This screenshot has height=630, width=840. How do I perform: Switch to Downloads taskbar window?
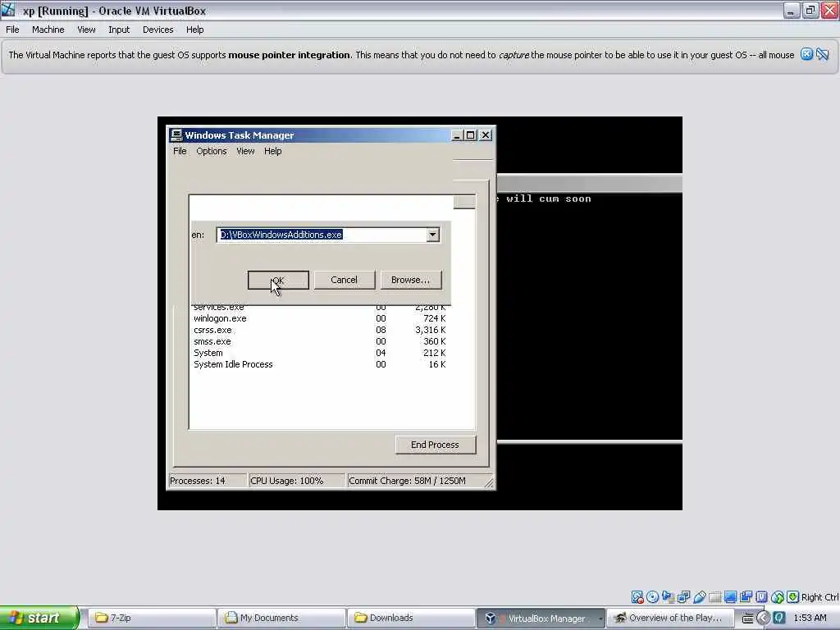412,618
